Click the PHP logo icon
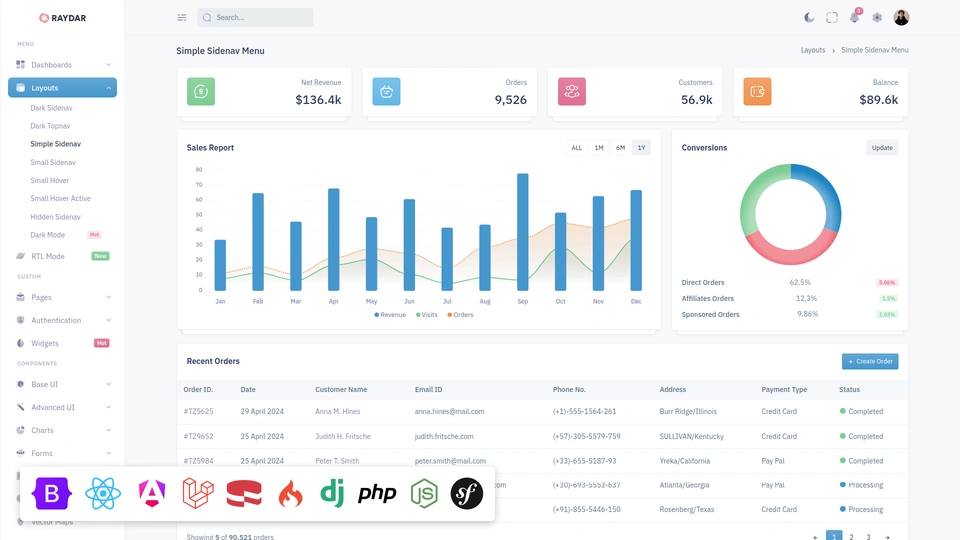Viewport: 960px width, 540px height. coord(377,493)
